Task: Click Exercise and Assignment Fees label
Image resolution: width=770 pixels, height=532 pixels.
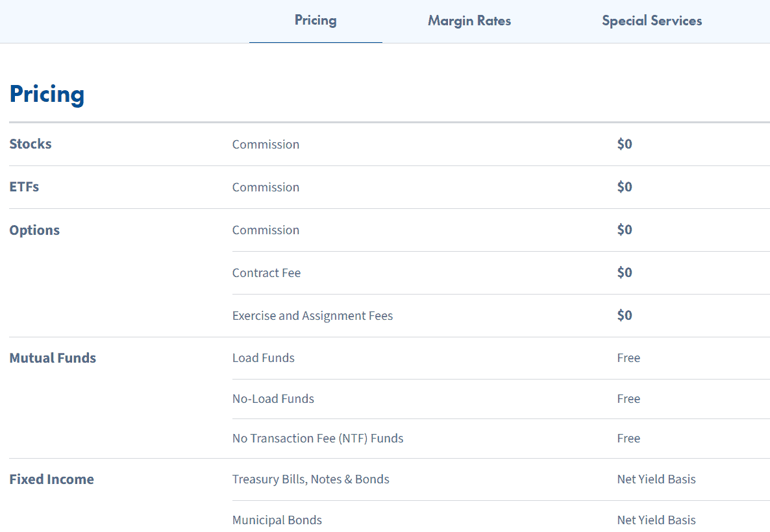Action: point(313,315)
